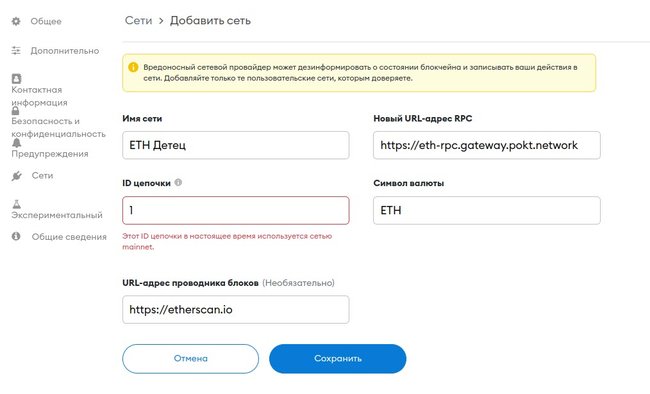
Task: Focus the Имя сети input field
Action: pyautogui.click(x=235, y=145)
